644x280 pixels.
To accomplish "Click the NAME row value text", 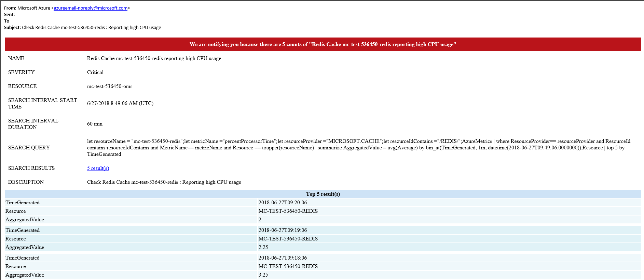I will [154, 58].
